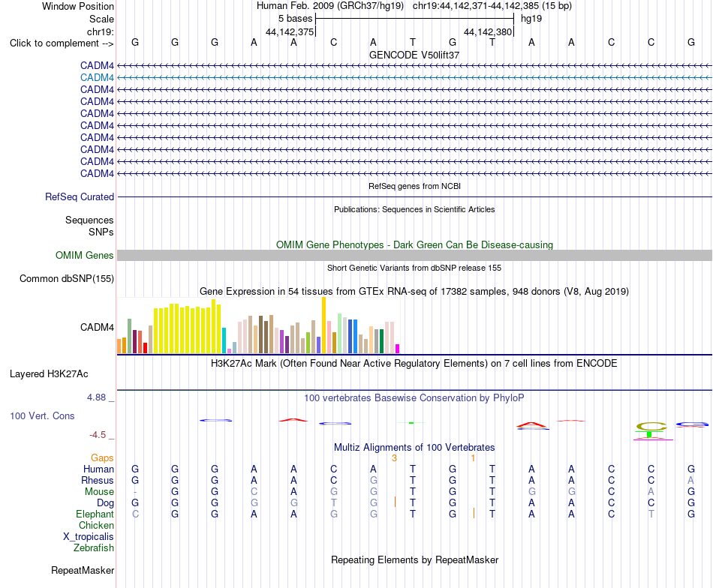This screenshot has width=713, height=588.
Task: Select the X_tropicalis species row label
Action: (x=89, y=537)
